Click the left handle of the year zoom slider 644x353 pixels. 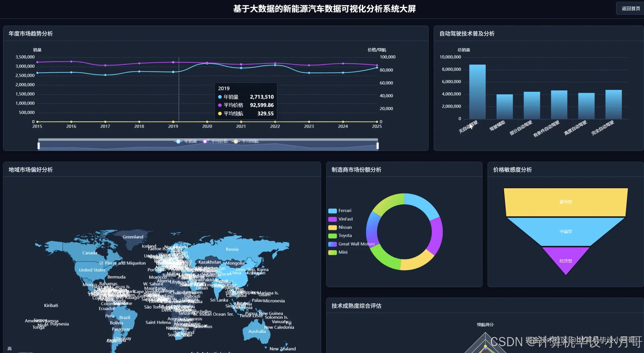tap(39, 145)
